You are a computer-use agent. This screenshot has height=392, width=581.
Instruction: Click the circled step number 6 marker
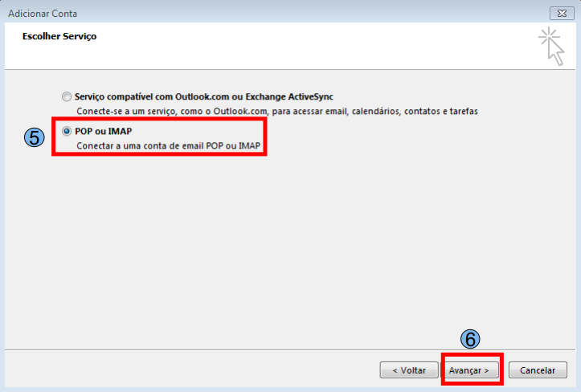coord(470,339)
